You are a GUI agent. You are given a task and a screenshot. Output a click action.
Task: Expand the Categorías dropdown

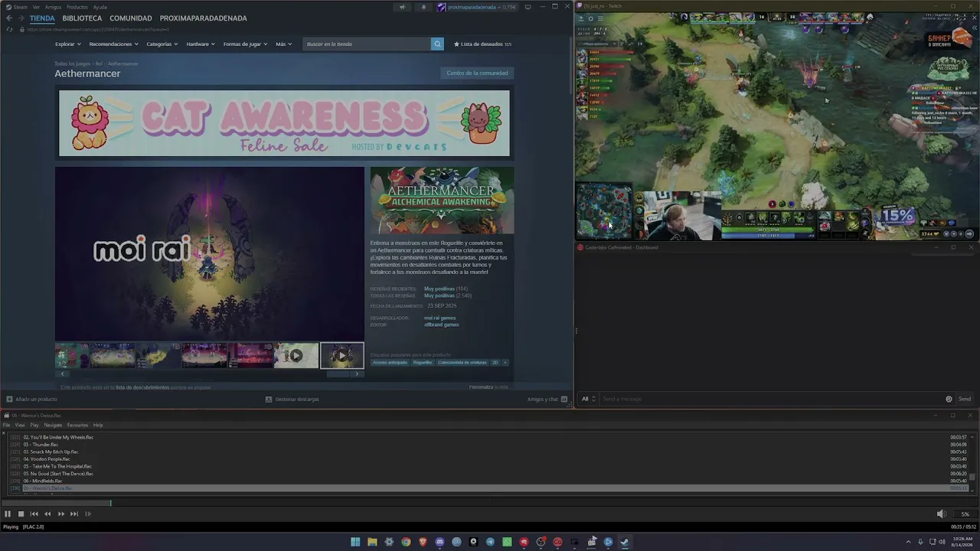[x=162, y=44]
